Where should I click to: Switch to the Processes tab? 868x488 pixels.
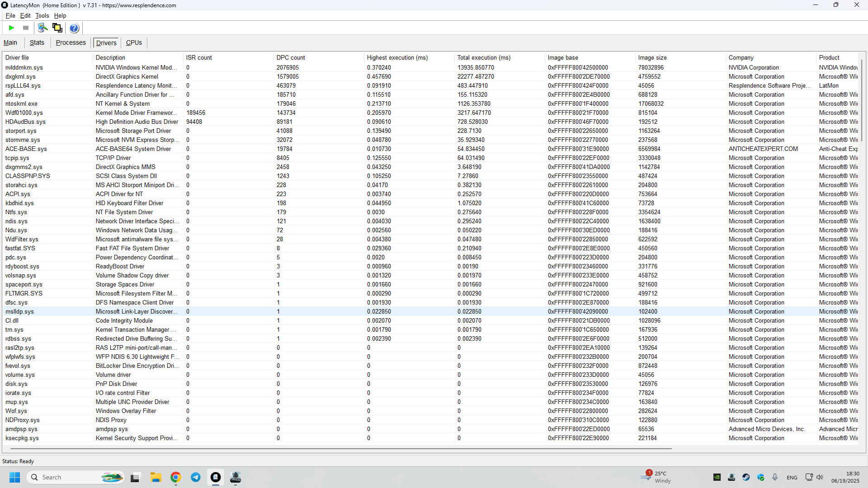tap(71, 42)
